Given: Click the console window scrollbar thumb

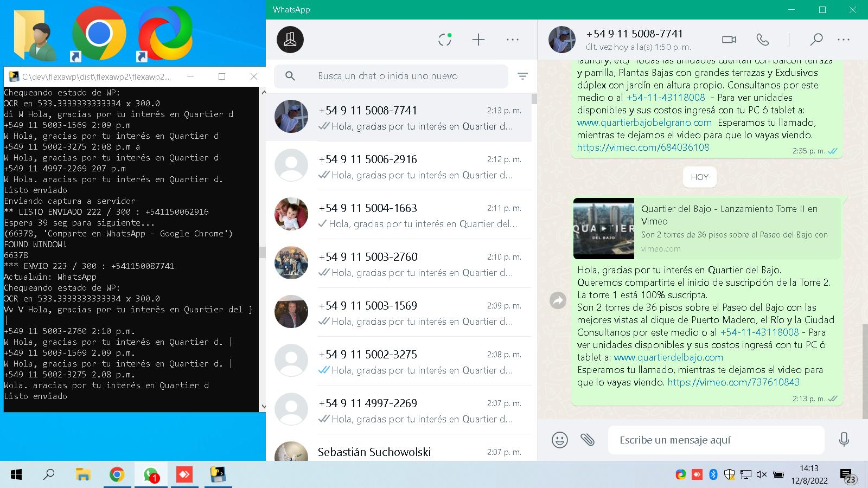Looking at the screenshot, I should pyautogui.click(x=263, y=252).
